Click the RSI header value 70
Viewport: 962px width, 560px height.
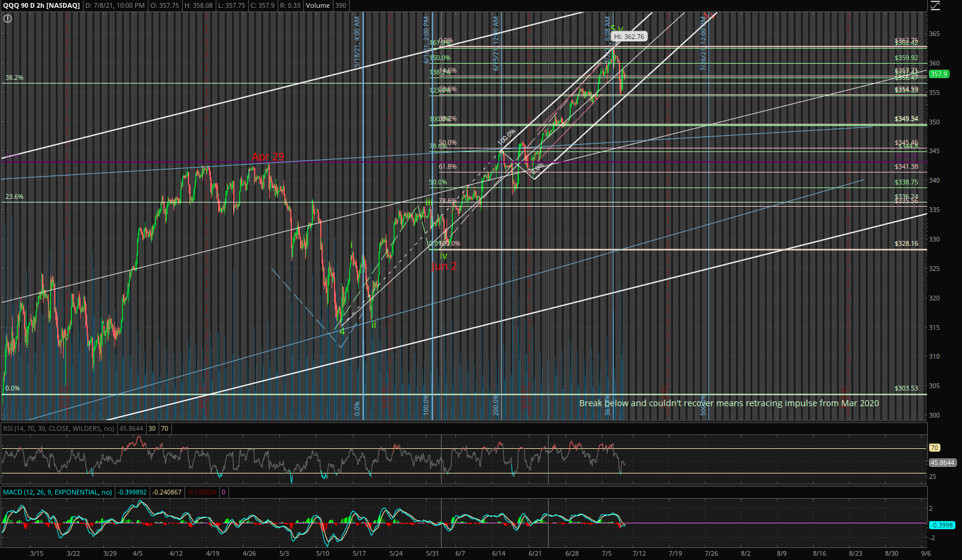tap(165, 428)
